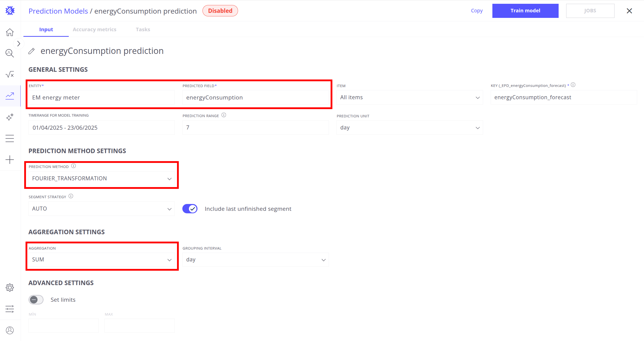644x341 pixels.
Task: Open the hamburger list icon
Action: 10,139
